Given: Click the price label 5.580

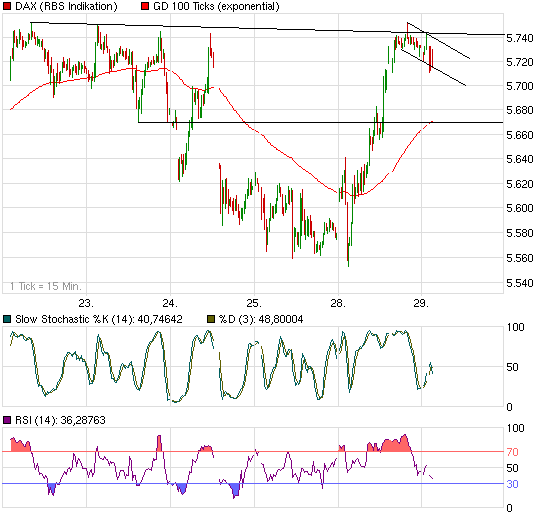Looking at the screenshot, I should (520, 233).
